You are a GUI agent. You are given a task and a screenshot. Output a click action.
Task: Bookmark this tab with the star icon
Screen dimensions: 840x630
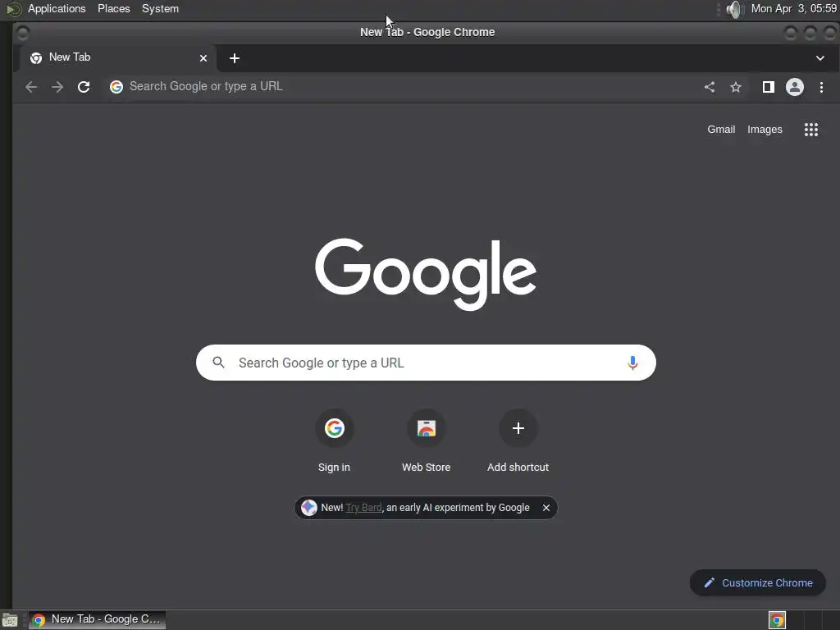pos(736,87)
